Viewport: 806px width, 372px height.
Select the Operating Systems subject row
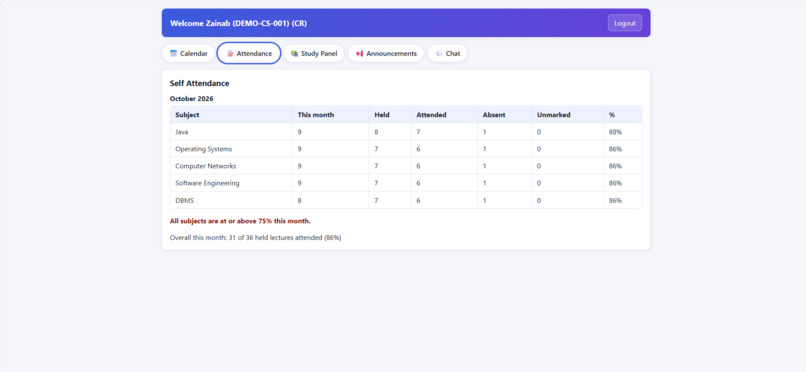[x=406, y=149]
